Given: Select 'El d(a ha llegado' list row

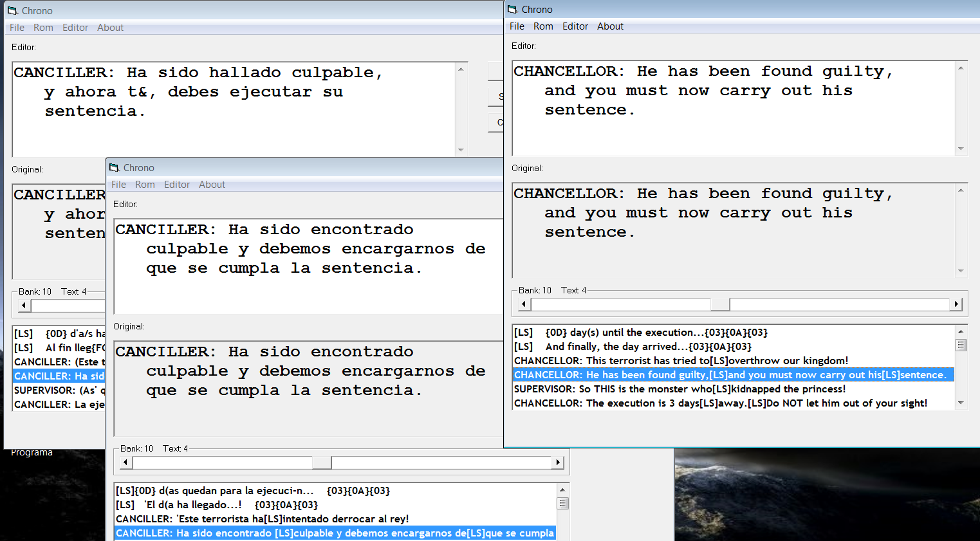Looking at the screenshot, I should tap(335, 505).
